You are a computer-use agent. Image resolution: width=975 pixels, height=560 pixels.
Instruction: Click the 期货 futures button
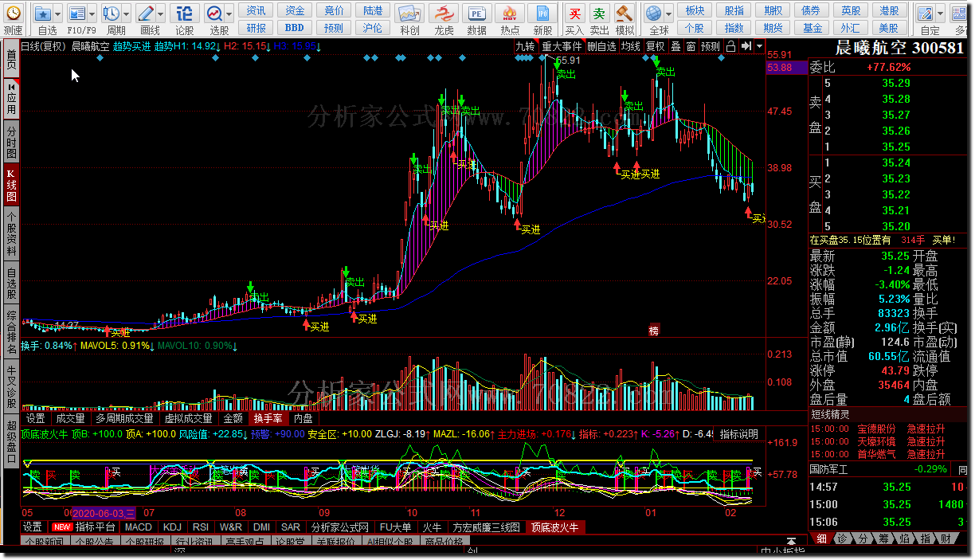point(773,28)
